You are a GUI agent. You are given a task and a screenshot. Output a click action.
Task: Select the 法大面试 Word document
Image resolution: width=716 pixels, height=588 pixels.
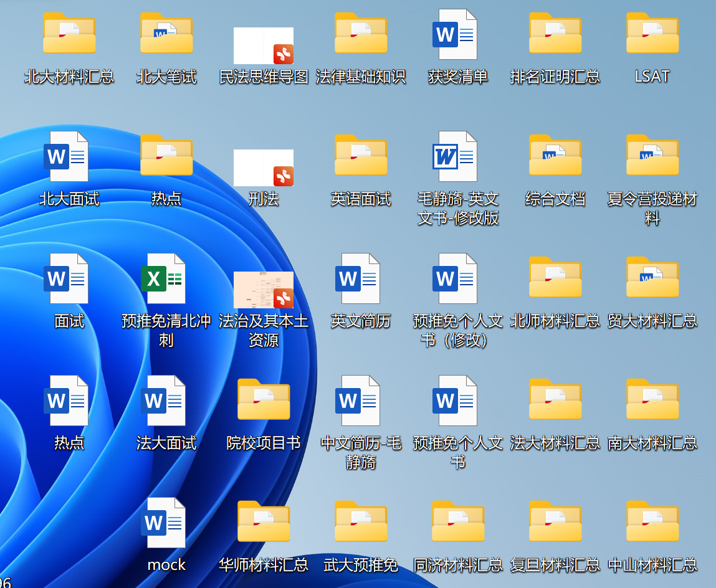tap(166, 400)
